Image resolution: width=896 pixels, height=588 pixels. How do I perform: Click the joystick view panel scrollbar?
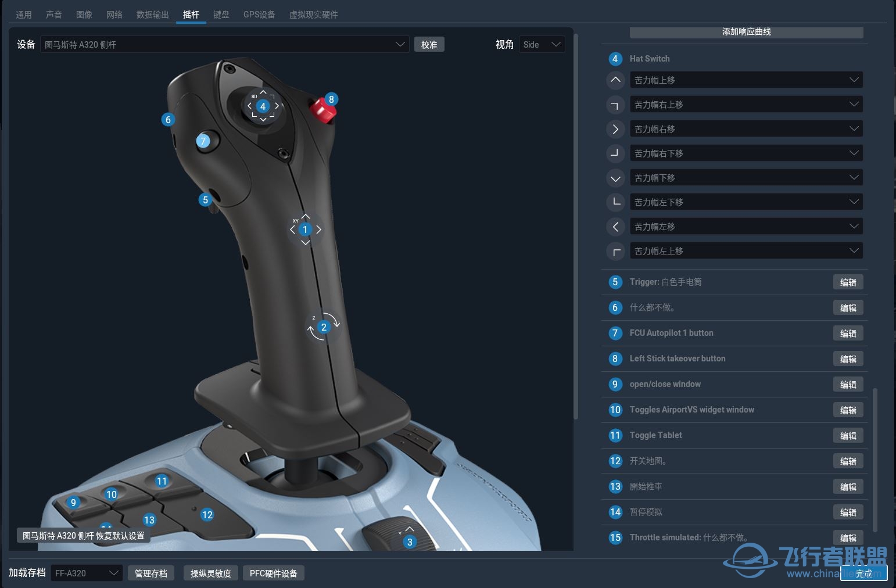[576, 227]
